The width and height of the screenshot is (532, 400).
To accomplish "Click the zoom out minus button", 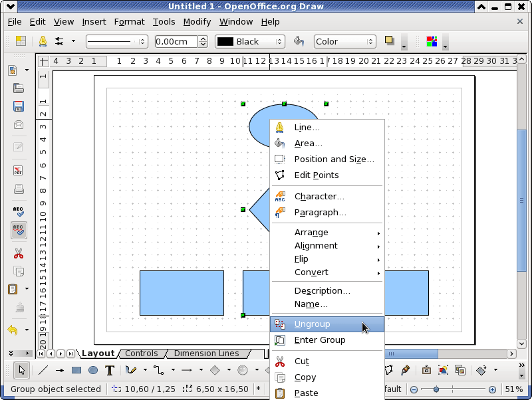I will (414, 389).
